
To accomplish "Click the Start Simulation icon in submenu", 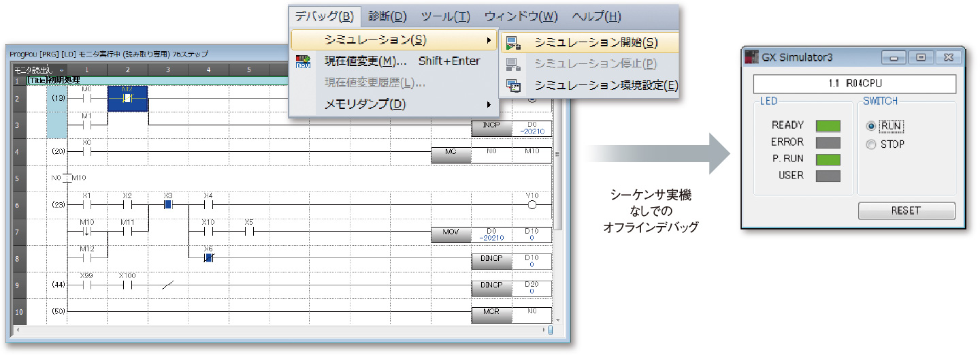I will pyautogui.click(x=513, y=43).
